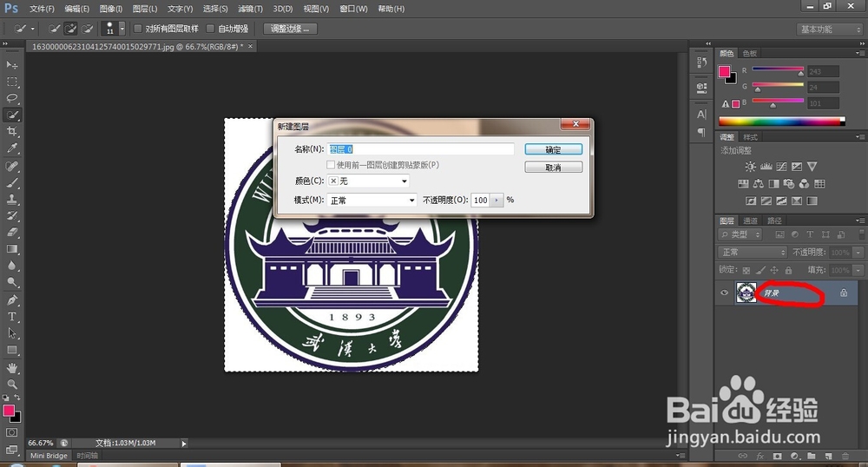Select the Path Selection tool
868x467 pixels.
click(x=11, y=333)
